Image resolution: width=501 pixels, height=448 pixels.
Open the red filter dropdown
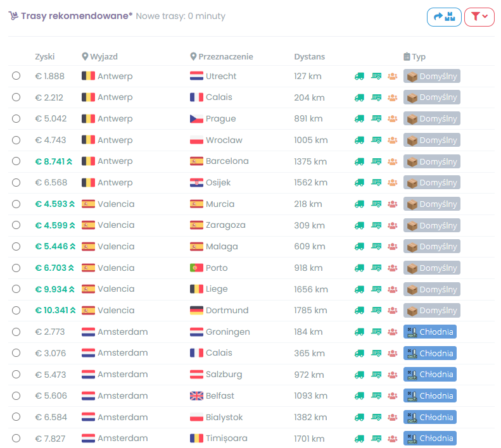(479, 16)
